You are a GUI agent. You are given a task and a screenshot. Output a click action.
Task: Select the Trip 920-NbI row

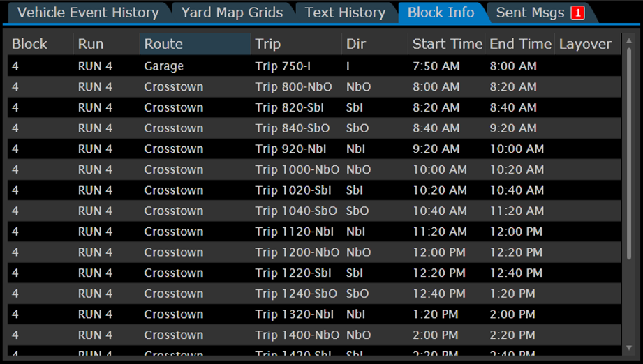tap(314, 149)
